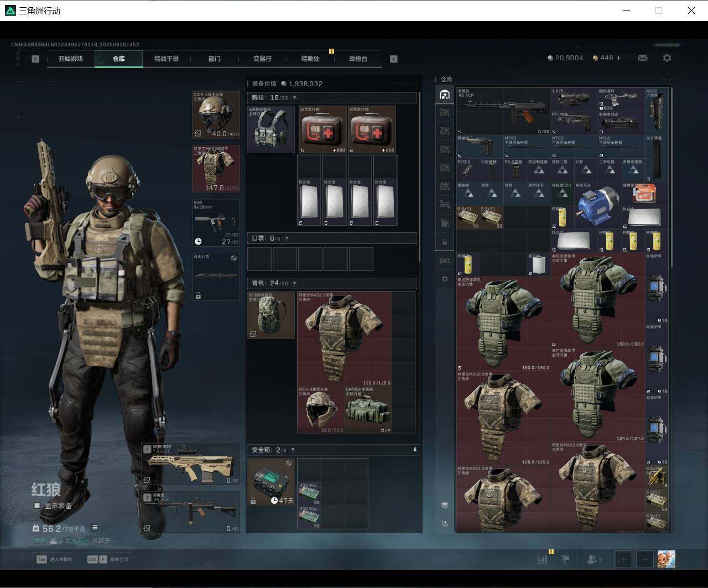Select the 泰坦防弹装甲 armor showing 104.0/104.0
Image resolution: width=708 pixels, height=588 pixels.
[x=598, y=394]
